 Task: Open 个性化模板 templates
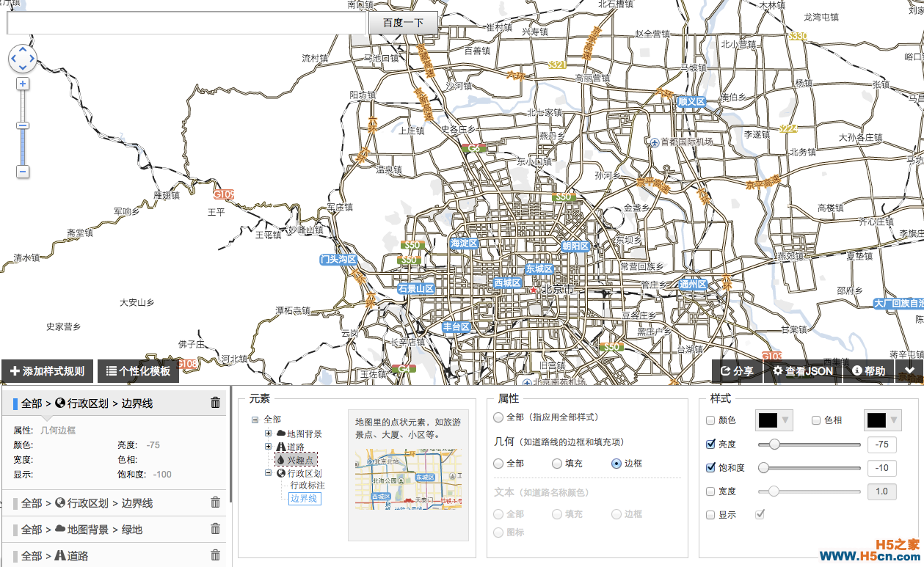click(x=138, y=370)
